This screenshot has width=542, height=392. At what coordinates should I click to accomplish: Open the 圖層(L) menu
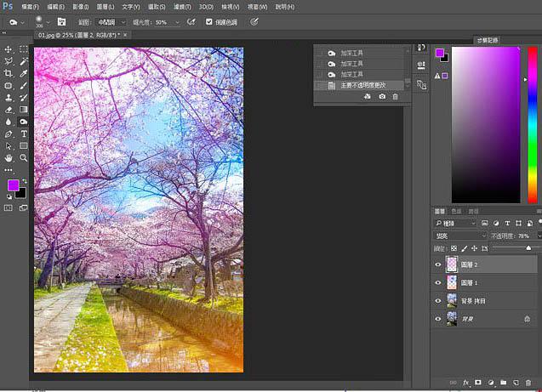coord(106,6)
